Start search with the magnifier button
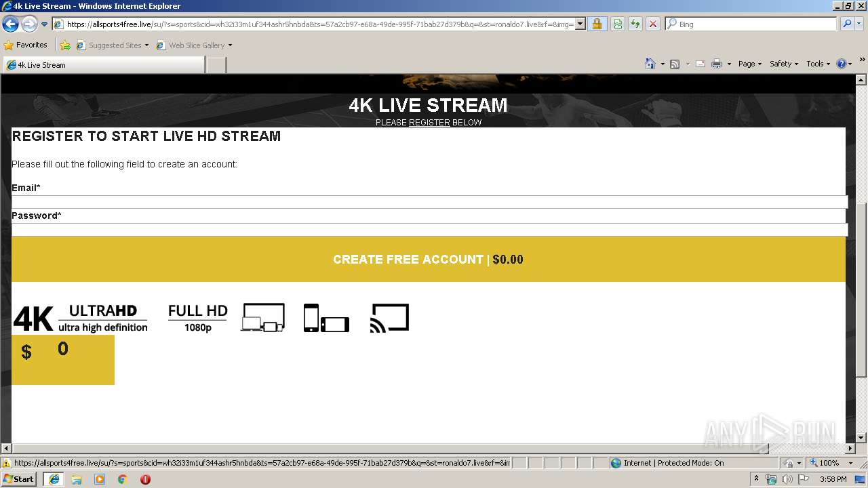This screenshot has height=488, width=868. 846,24
